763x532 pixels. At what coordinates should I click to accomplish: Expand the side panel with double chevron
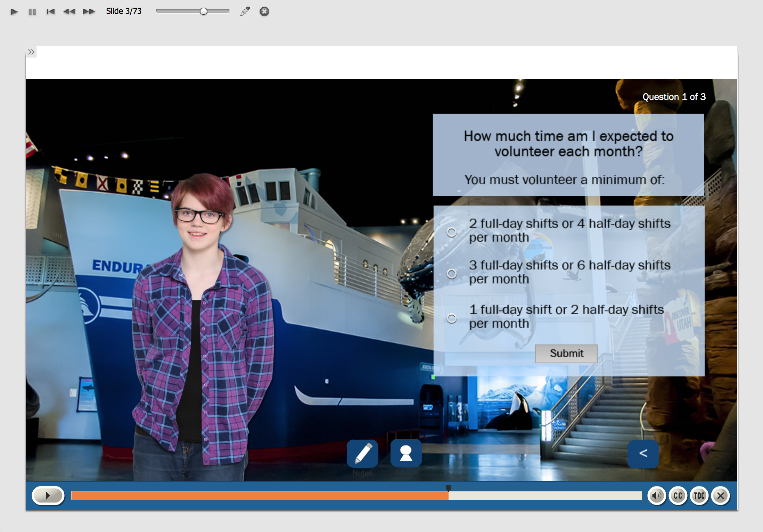click(x=31, y=52)
